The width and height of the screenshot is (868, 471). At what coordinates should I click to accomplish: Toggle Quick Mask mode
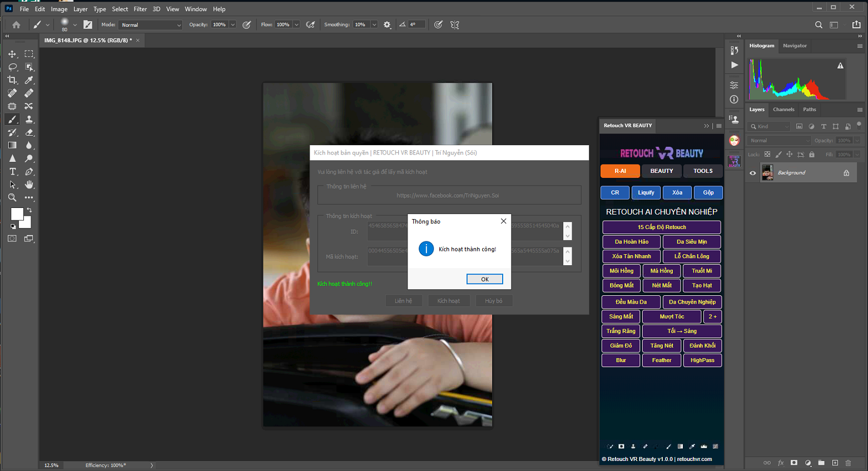pos(12,239)
